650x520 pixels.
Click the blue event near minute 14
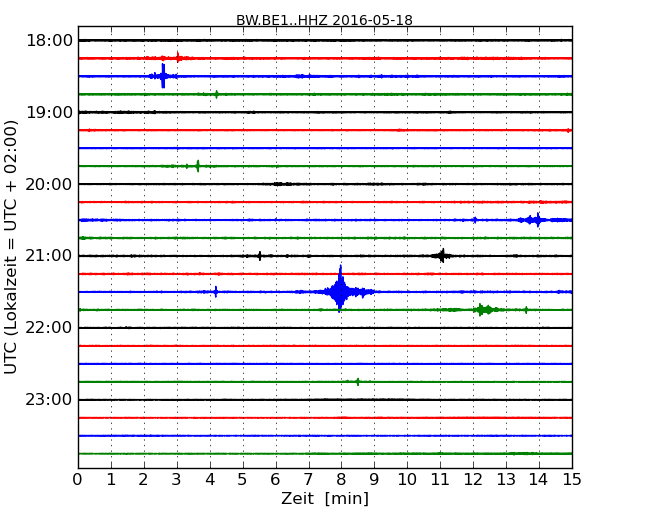pyautogui.click(x=536, y=220)
